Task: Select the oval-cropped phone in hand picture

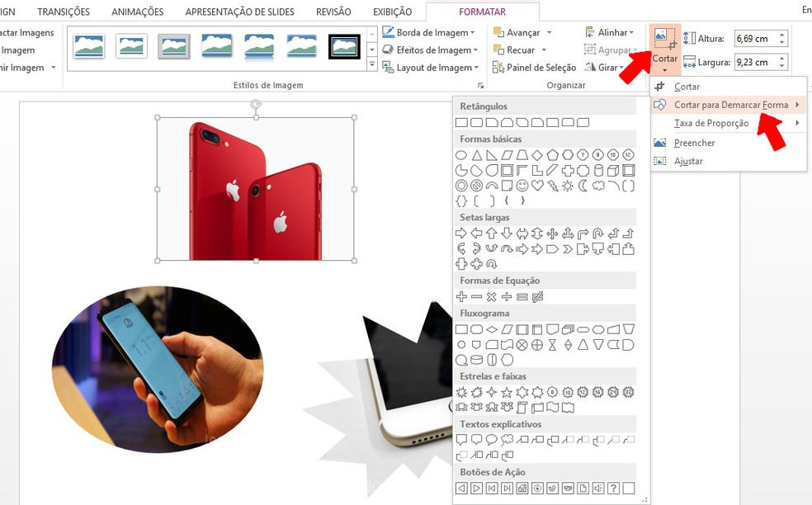Action: coord(158,370)
